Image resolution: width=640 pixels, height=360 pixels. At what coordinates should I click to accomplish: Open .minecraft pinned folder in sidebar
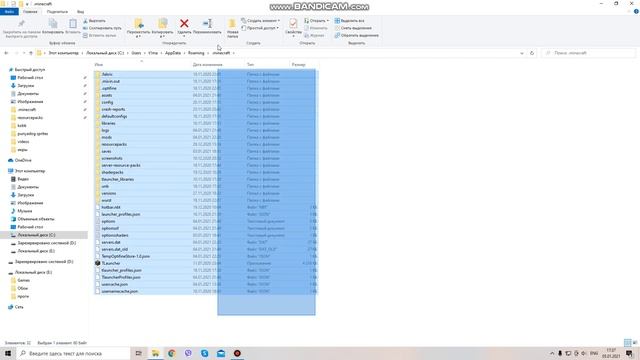pyautogui.click(x=24, y=110)
